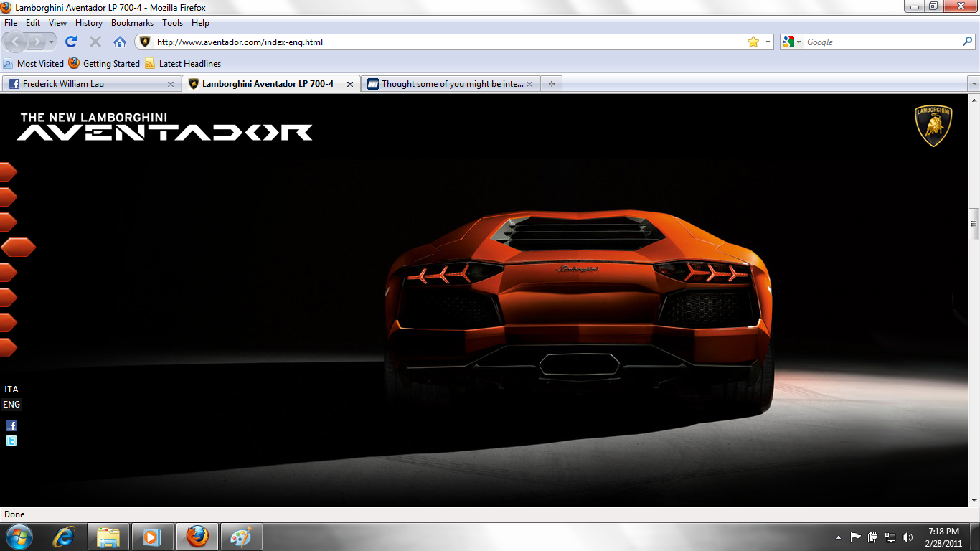980x551 pixels.
Task: Open the File menu
Action: 10,23
